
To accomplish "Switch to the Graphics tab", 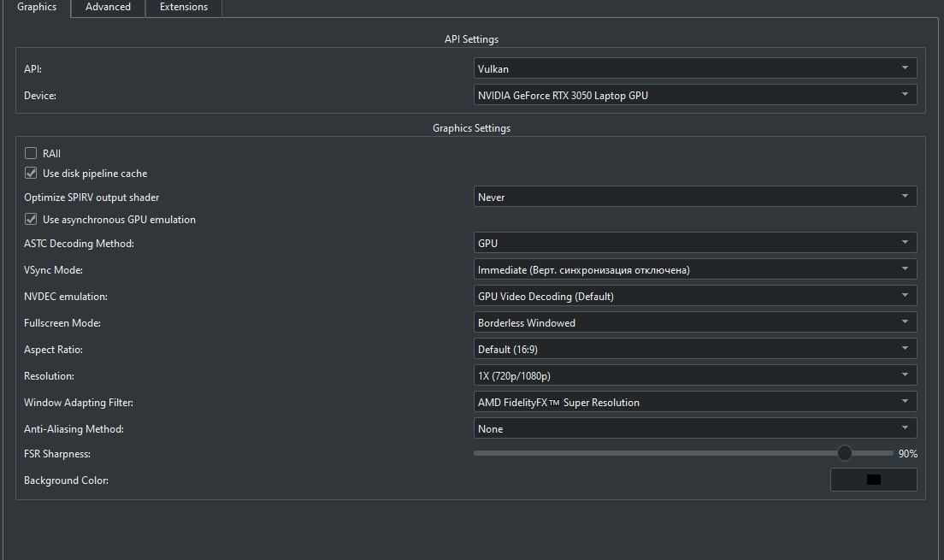I will click(37, 7).
